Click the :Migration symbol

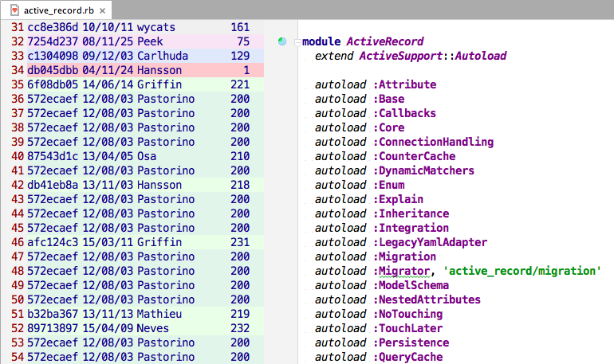pyautogui.click(x=404, y=256)
